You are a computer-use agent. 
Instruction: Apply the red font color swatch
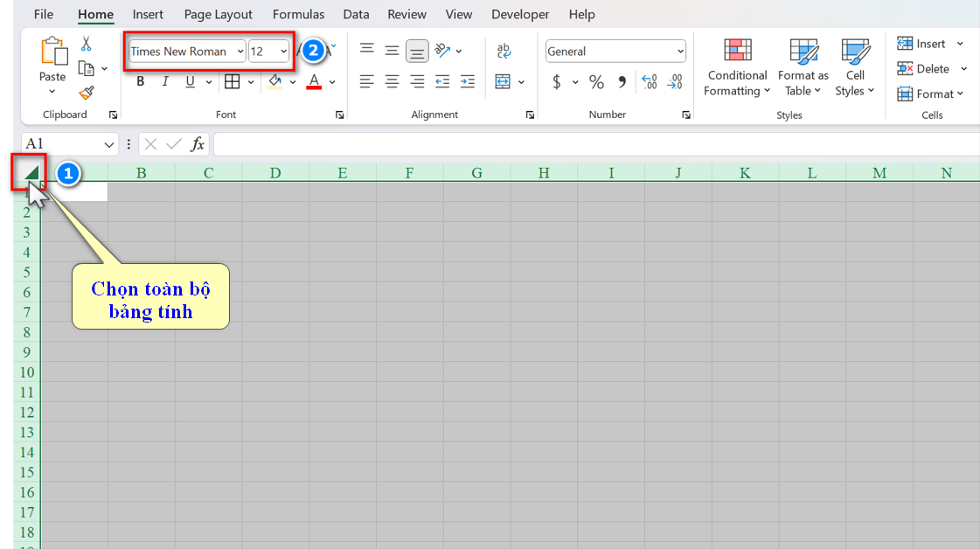(x=315, y=82)
